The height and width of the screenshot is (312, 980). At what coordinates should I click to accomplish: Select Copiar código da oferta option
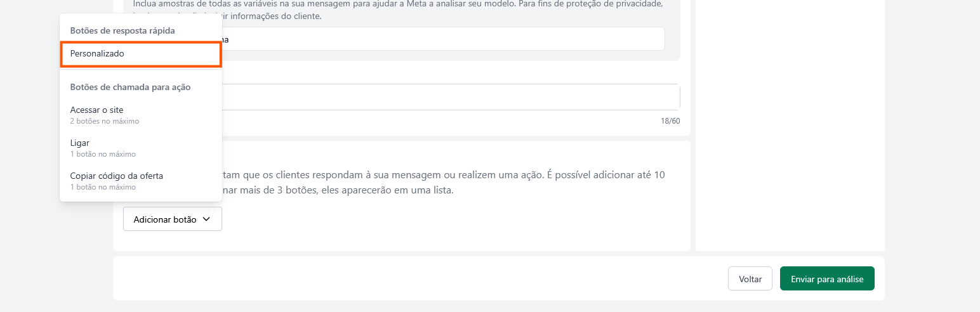[116, 176]
